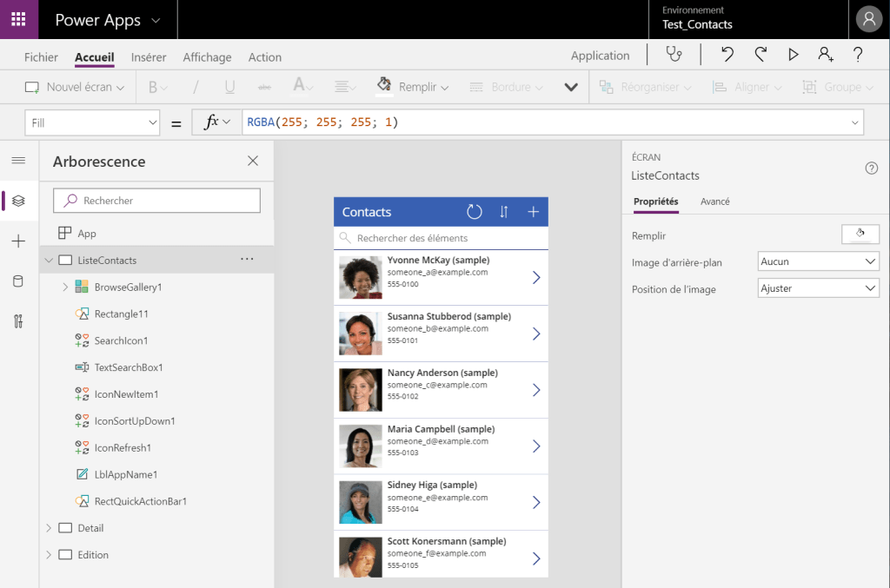
Task: Open the Fill property dropdown
Action: click(92, 123)
